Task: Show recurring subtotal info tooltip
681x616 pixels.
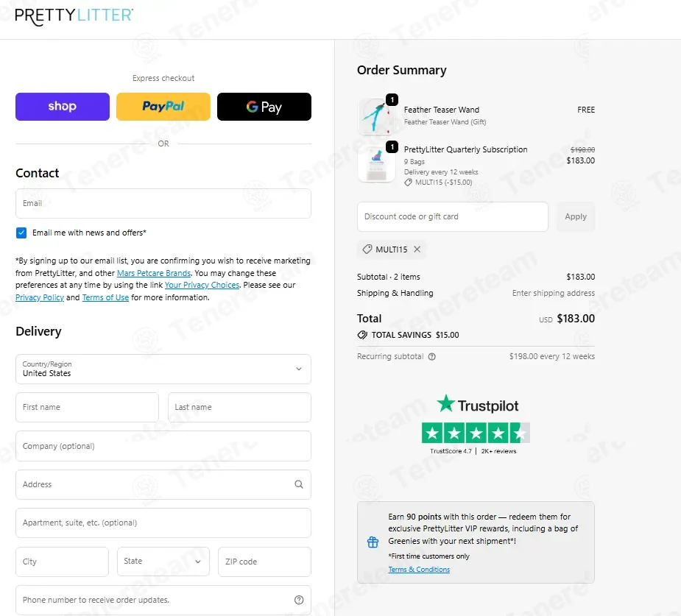Action: pos(431,356)
